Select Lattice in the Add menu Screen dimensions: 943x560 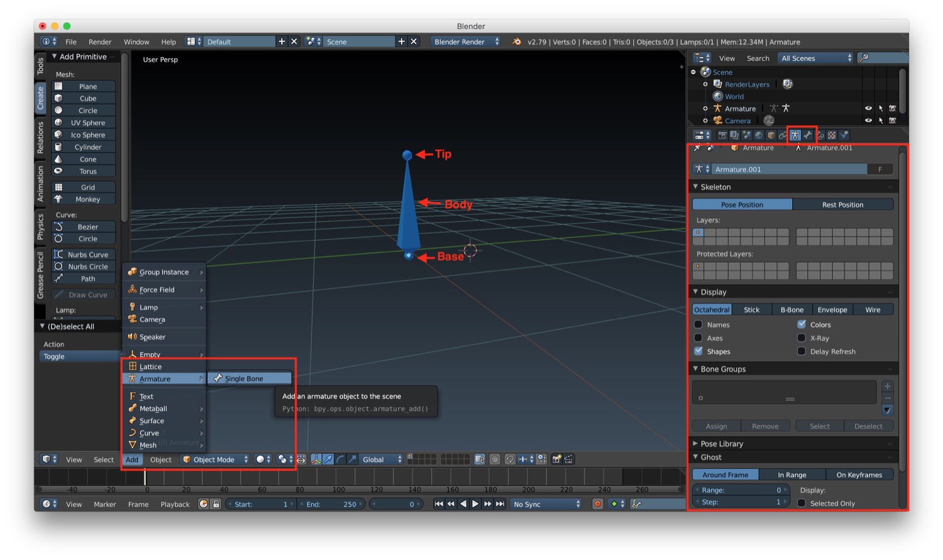tap(163, 366)
